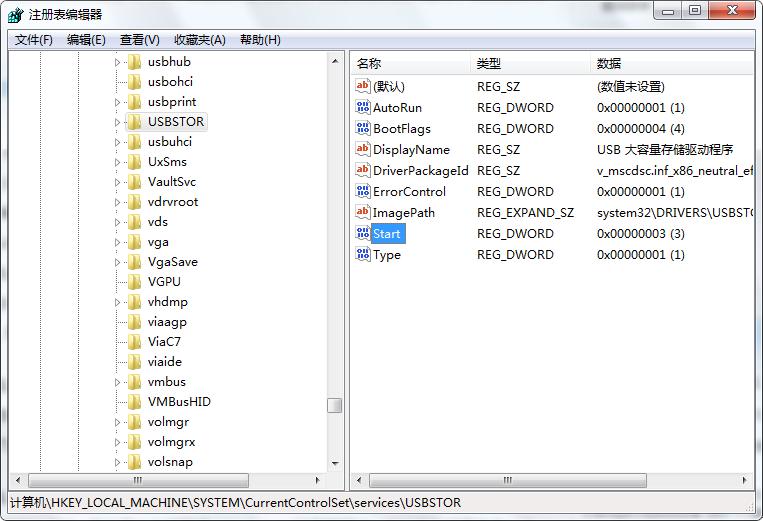Click the 0x00000003 (3) data cell

click(x=641, y=234)
